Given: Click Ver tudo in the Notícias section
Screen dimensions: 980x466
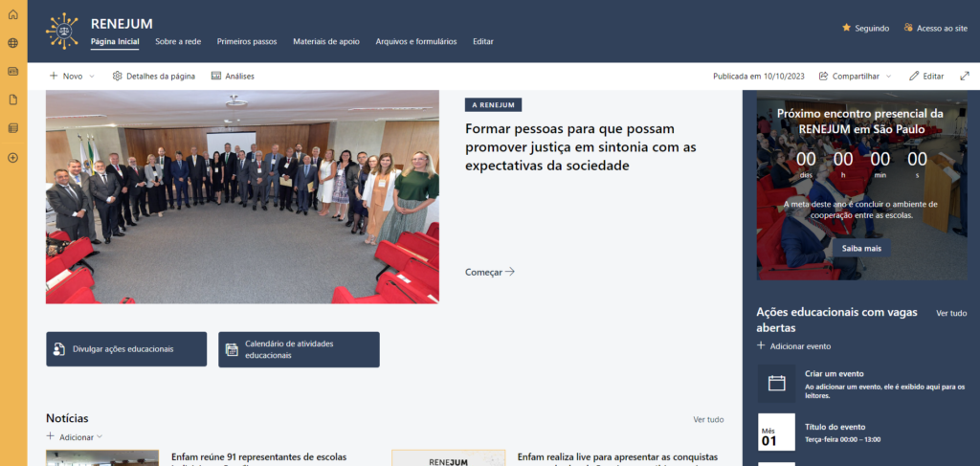Looking at the screenshot, I should click(709, 419).
